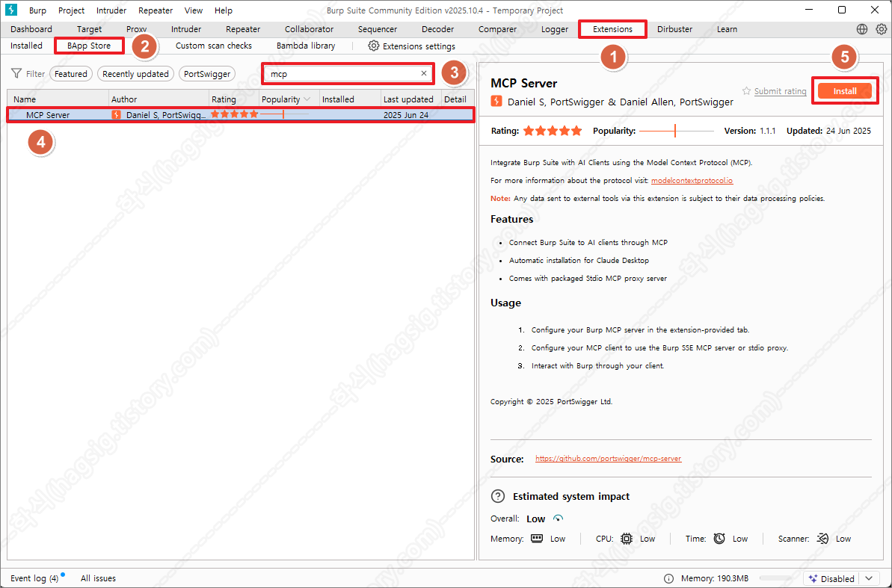
Task: Switch to the Collaborator tab
Action: (309, 29)
